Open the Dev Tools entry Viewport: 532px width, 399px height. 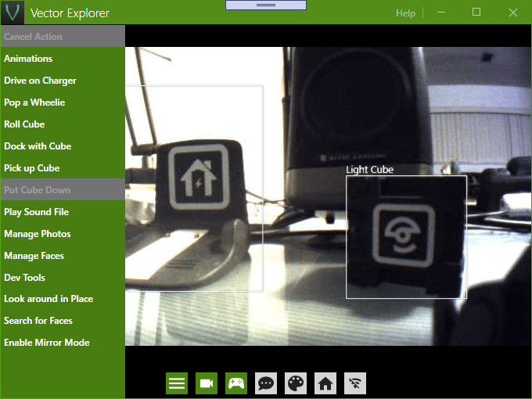63,277
